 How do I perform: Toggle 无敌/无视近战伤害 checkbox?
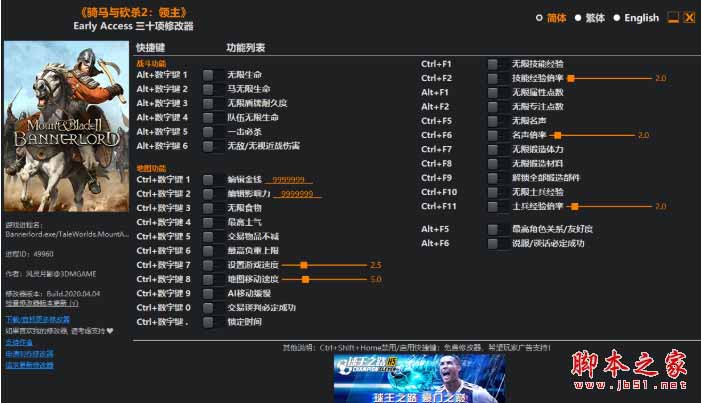point(208,146)
